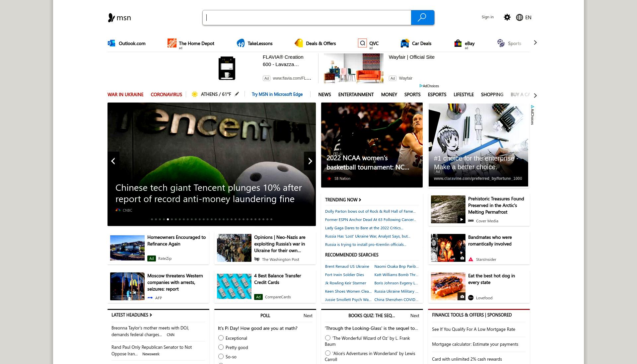Open Dolly Parton trending link
This screenshot has width=637, height=364.
point(370,211)
